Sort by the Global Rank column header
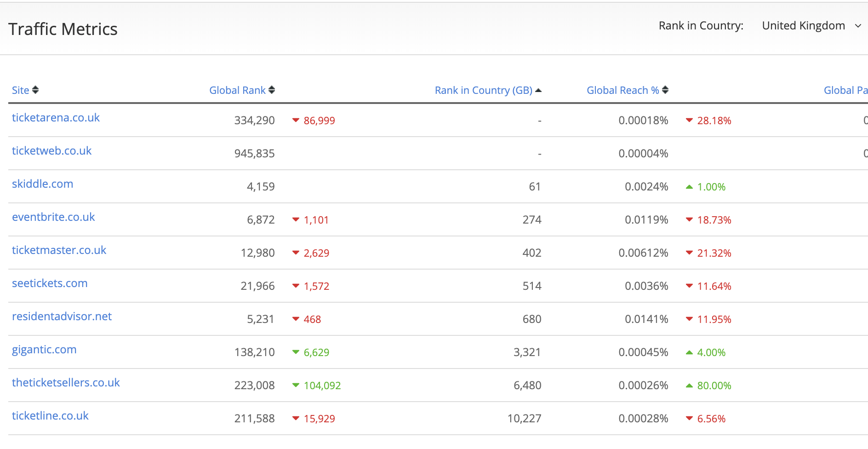The height and width of the screenshot is (449, 868). pos(237,90)
